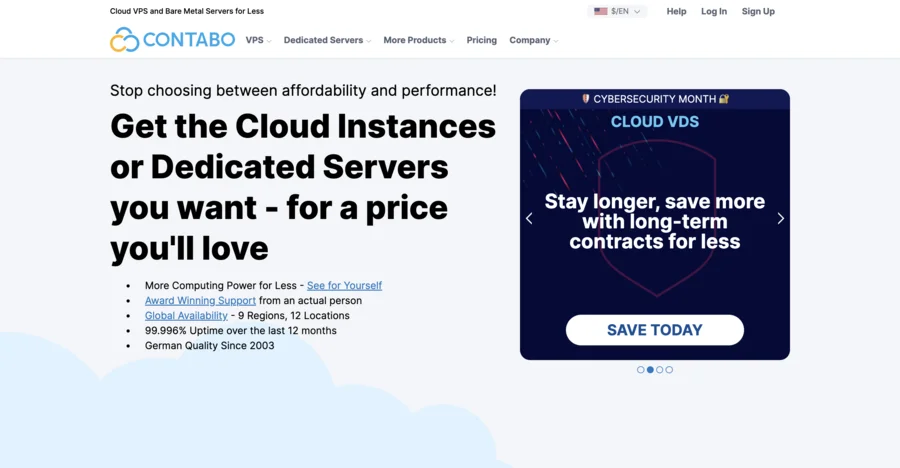Screen dimensions: 900x468
Task: Select the first carousel dot
Action: click(x=641, y=370)
